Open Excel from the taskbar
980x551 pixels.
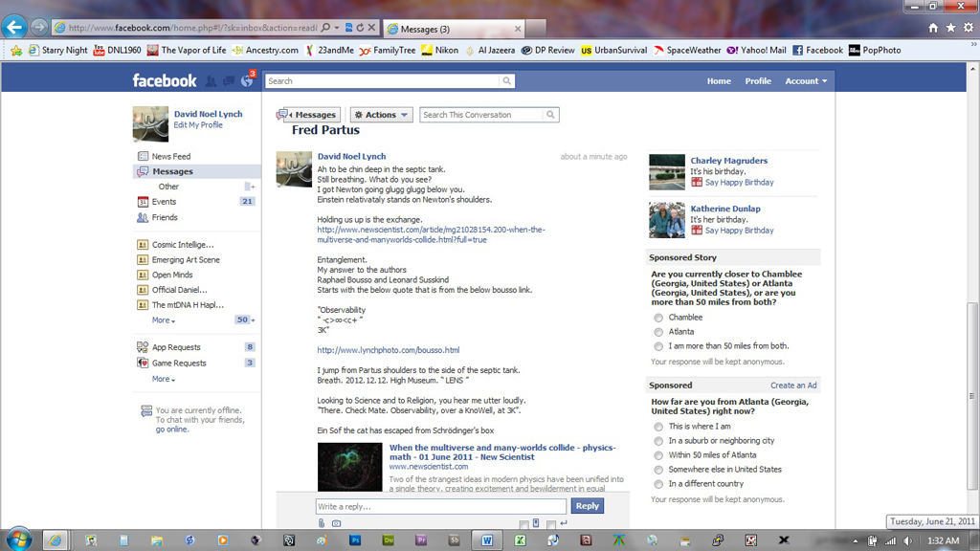[x=520, y=540]
